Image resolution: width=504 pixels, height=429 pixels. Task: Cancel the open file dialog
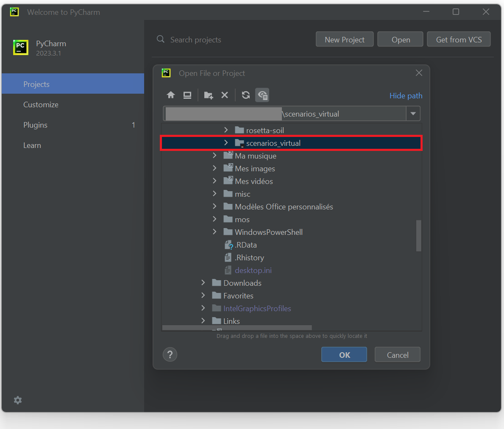coord(398,355)
